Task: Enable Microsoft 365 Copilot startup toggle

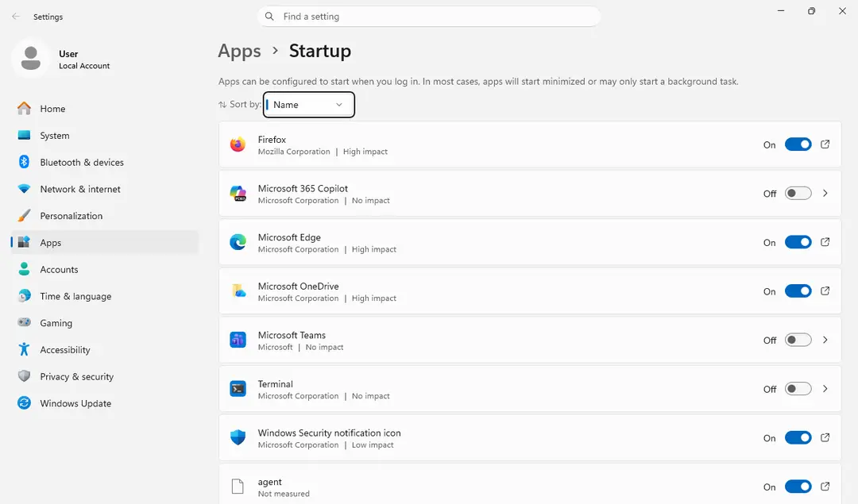Action: coord(798,193)
